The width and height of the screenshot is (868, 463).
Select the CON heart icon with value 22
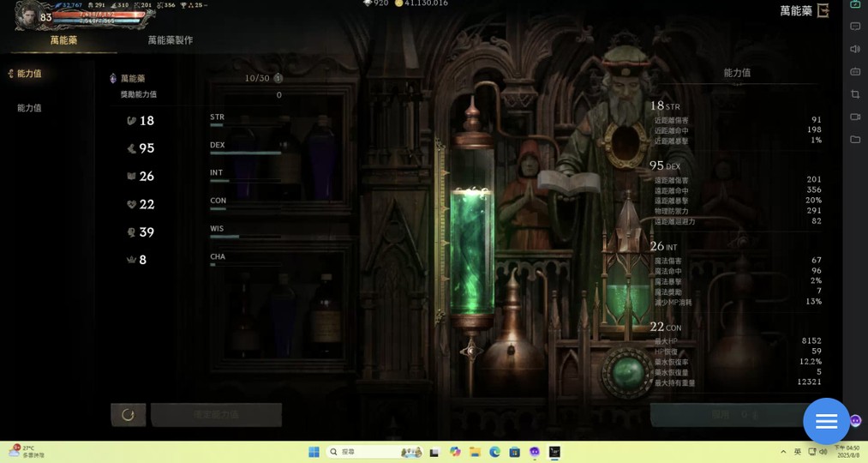pos(131,204)
